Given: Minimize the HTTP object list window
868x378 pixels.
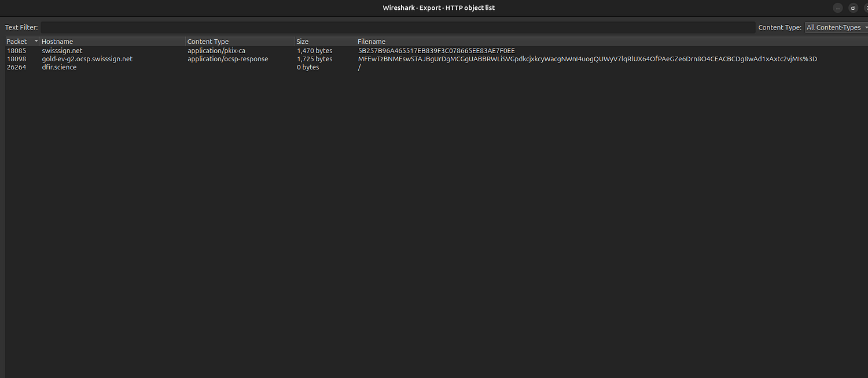Looking at the screenshot, I should [837, 8].
